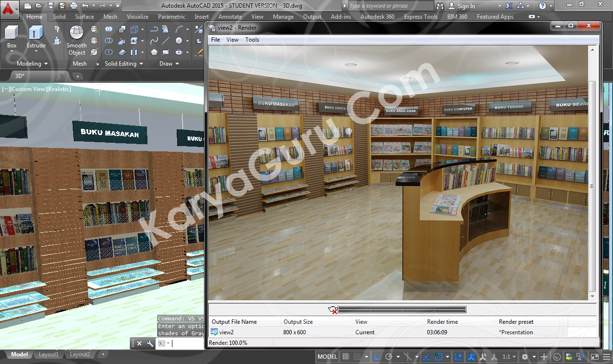The width and height of the screenshot is (613, 364).
Task: Click the Save icon in quick access toolbar
Action: (x=50, y=6)
